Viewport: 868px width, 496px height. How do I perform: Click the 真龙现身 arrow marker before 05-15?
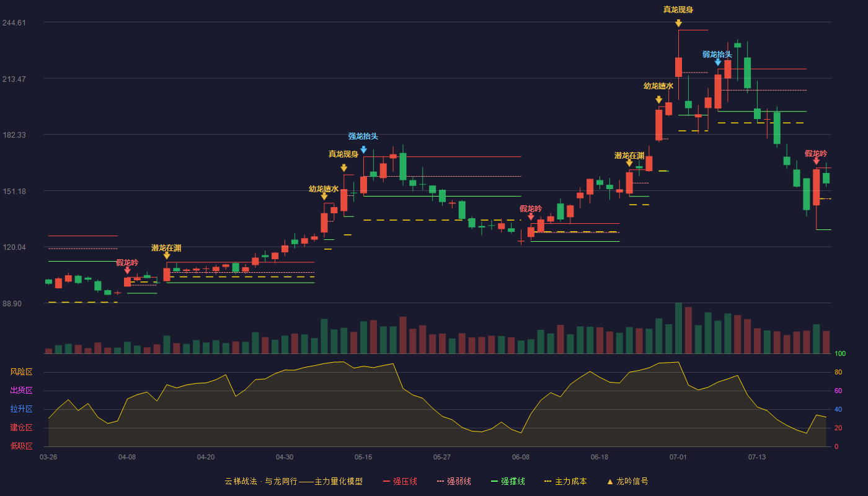click(x=343, y=168)
